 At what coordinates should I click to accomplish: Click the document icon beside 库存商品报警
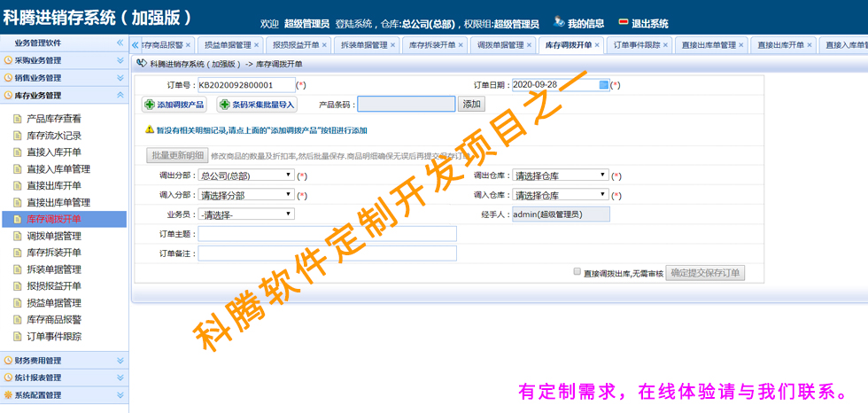(x=17, y=319)
